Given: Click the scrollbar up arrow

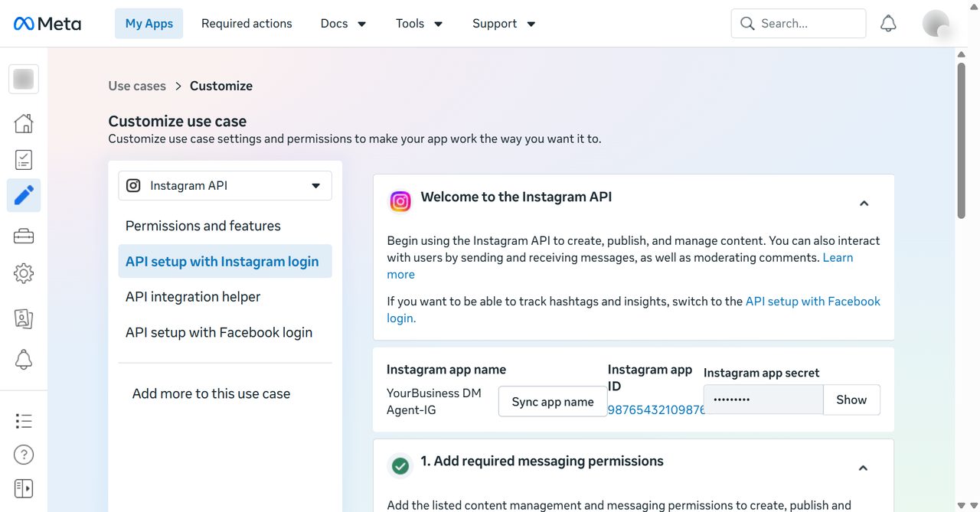Looking at the screenshot, I should pyautogui.click(x=962, y=54).
